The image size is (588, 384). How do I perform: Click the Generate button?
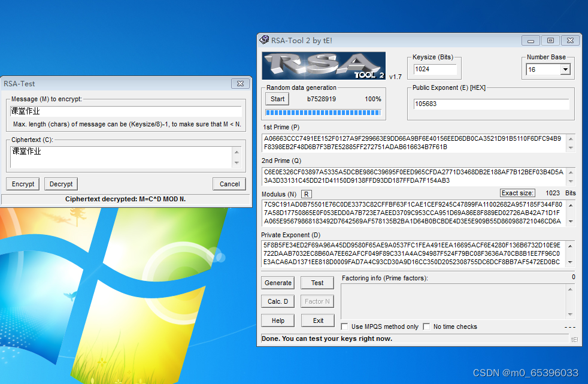tap(278, 283)
